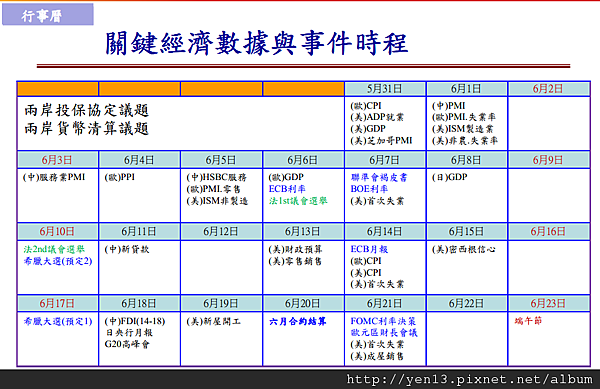Click (美)零售銷售 entry

(295, 261)
